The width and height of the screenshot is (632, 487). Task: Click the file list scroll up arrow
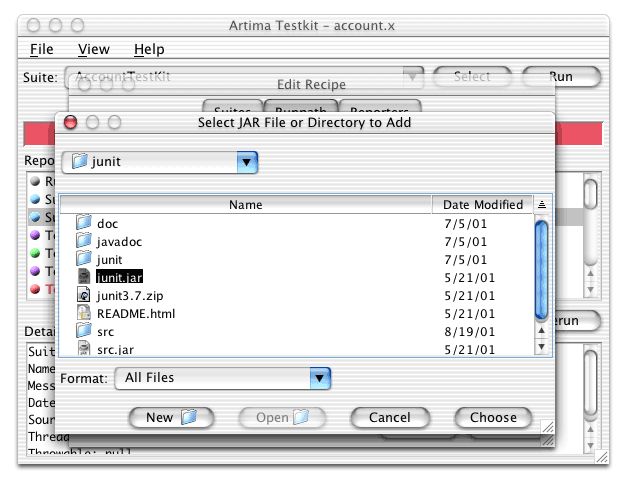(x=541, y=331)
